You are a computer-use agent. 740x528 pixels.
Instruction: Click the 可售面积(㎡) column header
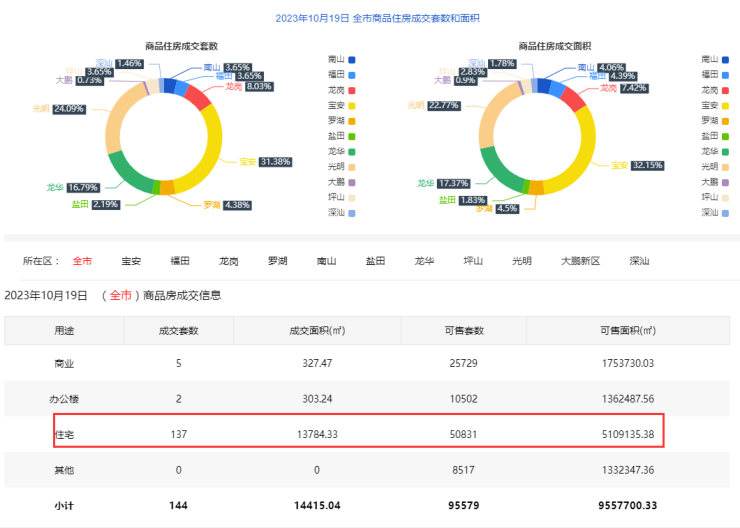pos(627,330)
